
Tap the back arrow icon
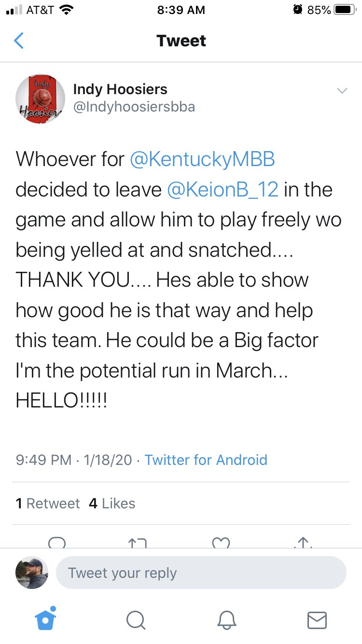click(19, 41)
